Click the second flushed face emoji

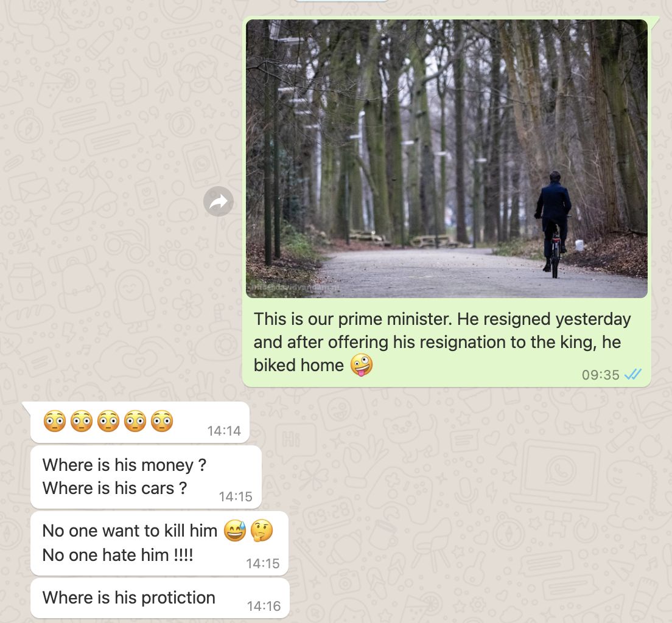82,421
